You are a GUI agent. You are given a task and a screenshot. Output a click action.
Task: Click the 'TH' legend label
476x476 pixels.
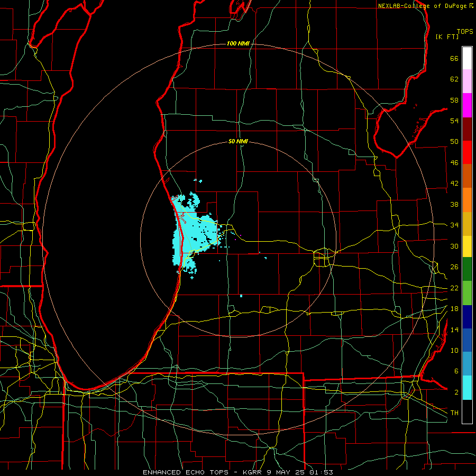[454, 413]
